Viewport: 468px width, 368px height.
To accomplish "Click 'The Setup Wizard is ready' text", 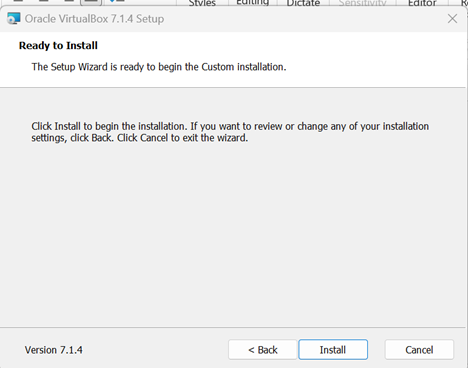I will [159, 67].
